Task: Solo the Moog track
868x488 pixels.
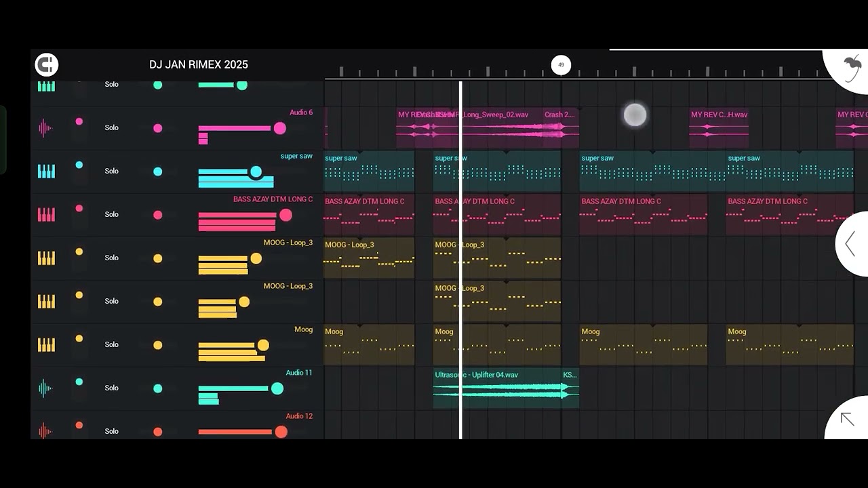Action: point(112,344)
